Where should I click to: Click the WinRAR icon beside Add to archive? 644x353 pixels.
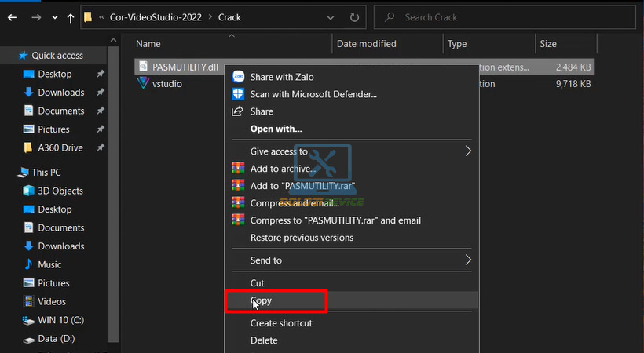238,169
